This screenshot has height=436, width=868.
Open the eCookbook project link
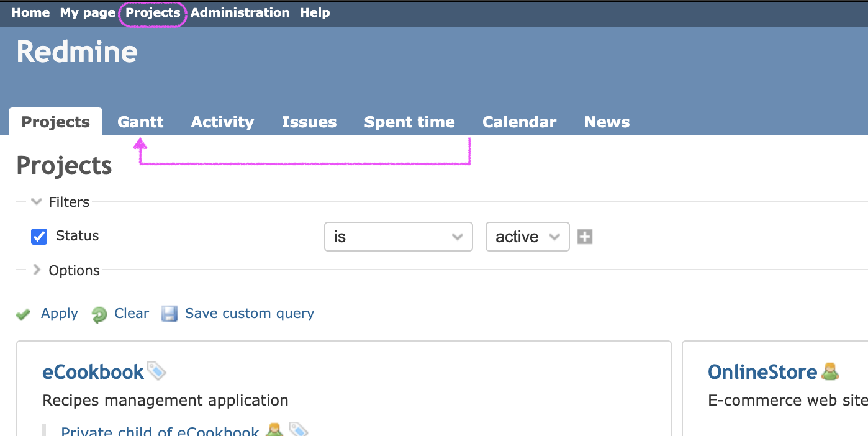coord(93,372)
